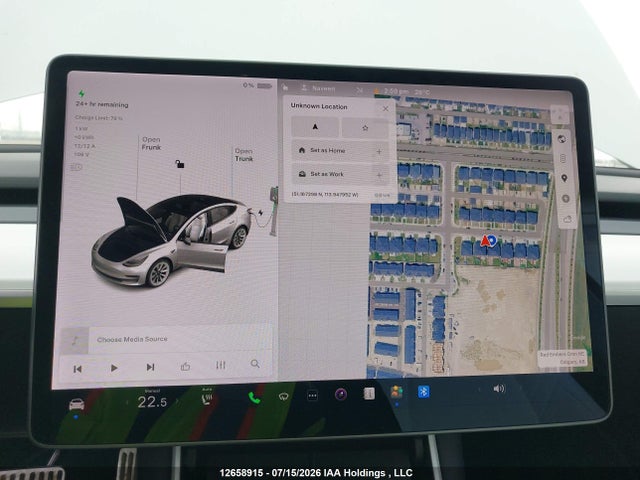Tap the 24+ hr remaining text
640x480 pixels.
[x=102, y=104]
